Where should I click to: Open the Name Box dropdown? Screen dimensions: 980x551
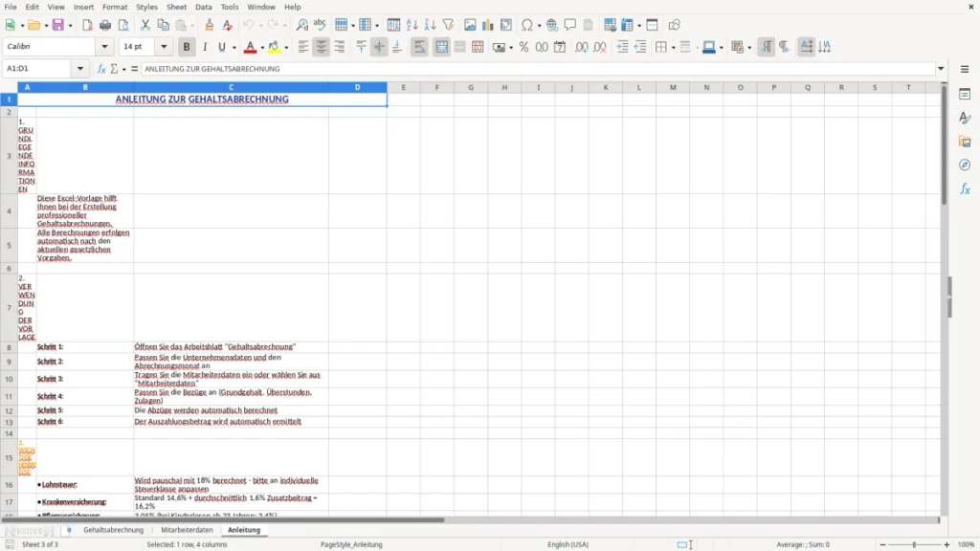click(x=80, y=68)
